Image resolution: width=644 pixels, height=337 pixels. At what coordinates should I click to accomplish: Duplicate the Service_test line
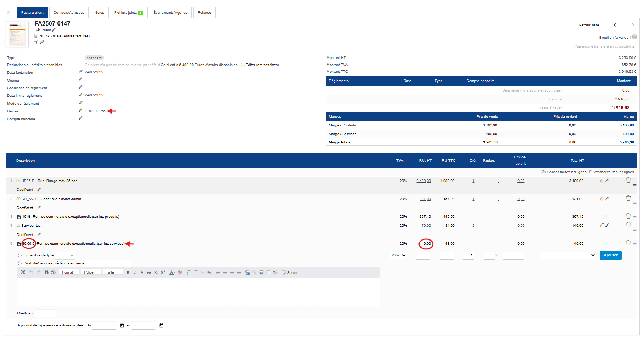click(602, 225)
